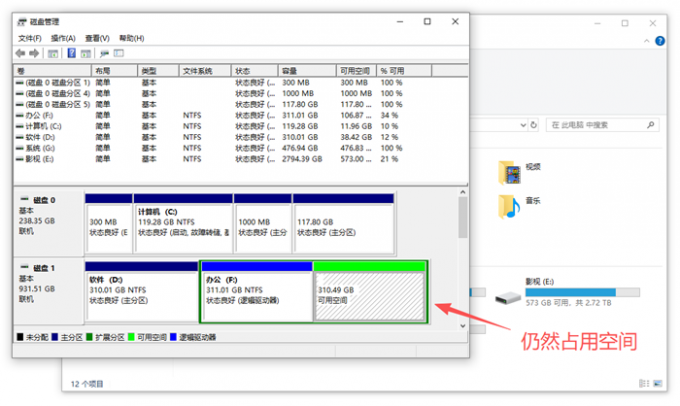Click the disk pane scrollbar up arrow

pos(463,192)
